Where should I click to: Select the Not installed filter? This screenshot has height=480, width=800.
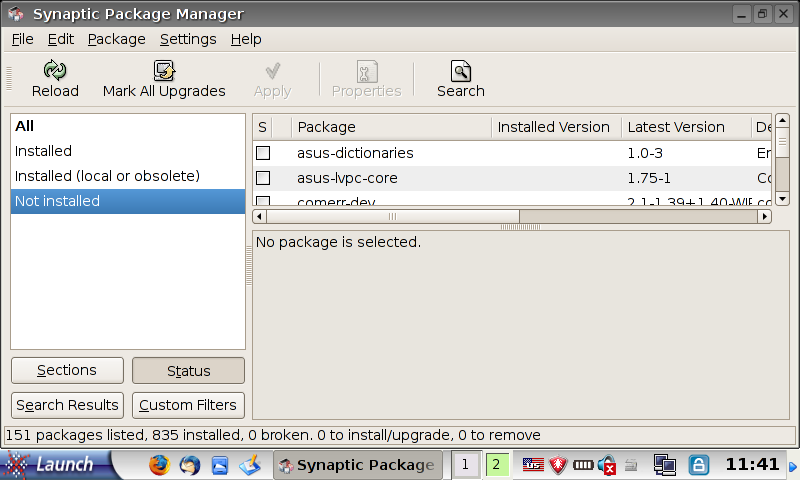128,201
